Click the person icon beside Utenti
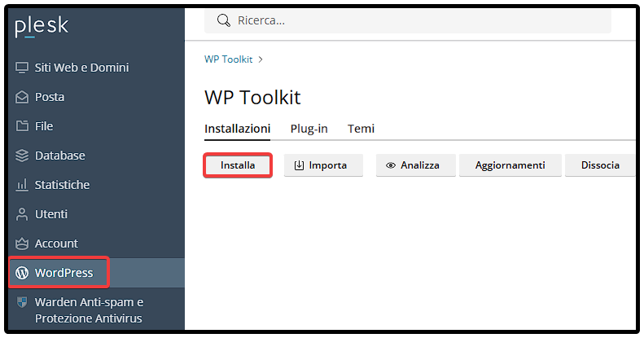Viewport: 644px width, 338px height. [22, 214]
